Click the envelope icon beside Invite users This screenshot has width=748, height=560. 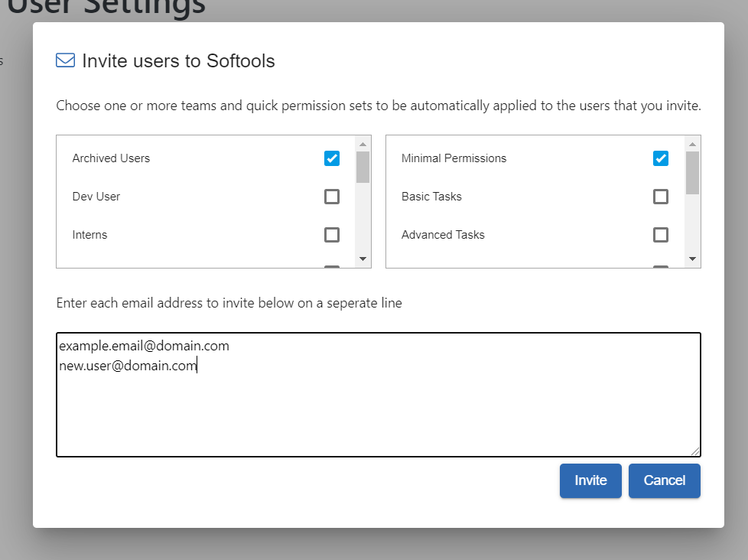point(65,60)
